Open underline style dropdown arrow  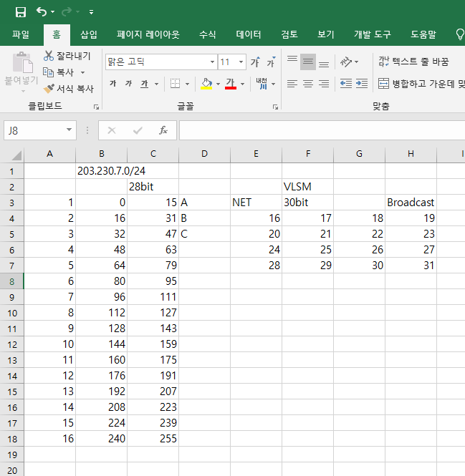point(156,84)
